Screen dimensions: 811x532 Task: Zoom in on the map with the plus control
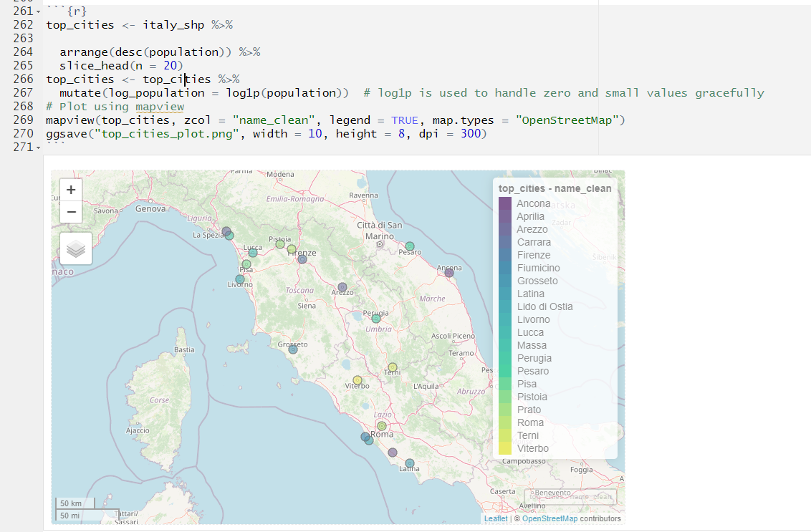[70, 189]
